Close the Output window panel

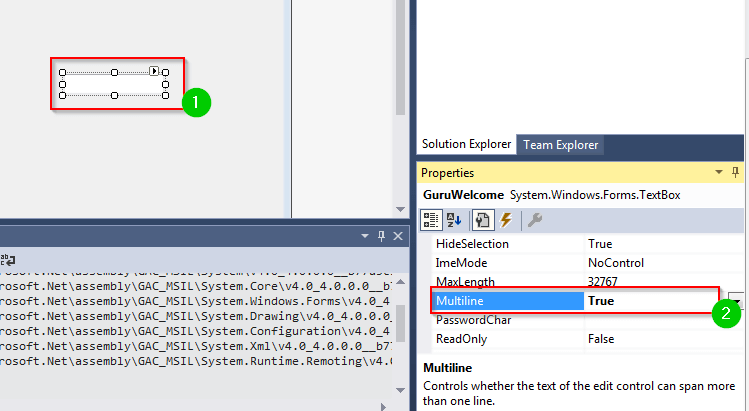(x=397, y=236)
